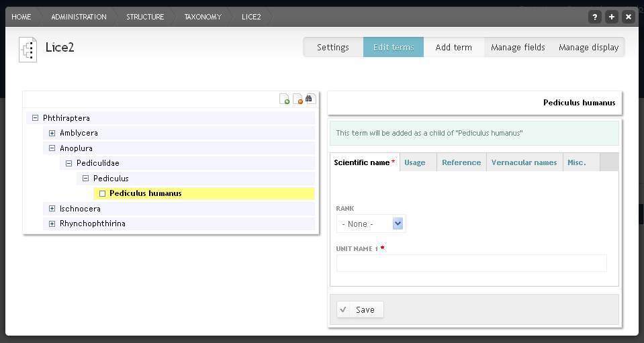
Task: Open the Rank dropdown
Action: click(371, 224)
